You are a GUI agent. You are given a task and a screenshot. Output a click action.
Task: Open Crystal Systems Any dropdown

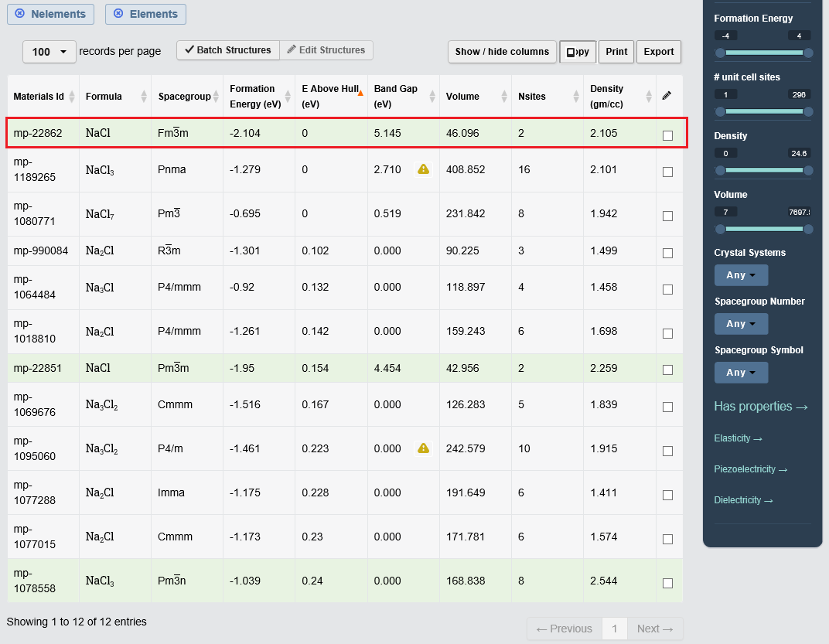point(741,275)
